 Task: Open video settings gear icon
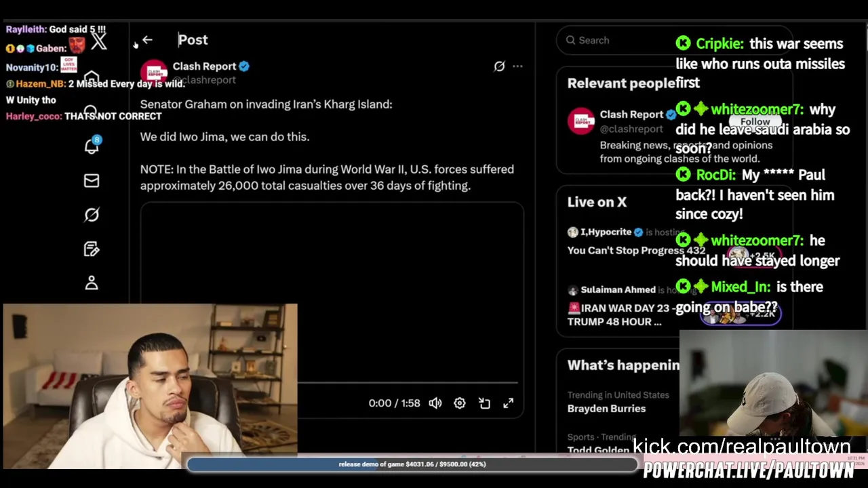(x=460, y=403)
